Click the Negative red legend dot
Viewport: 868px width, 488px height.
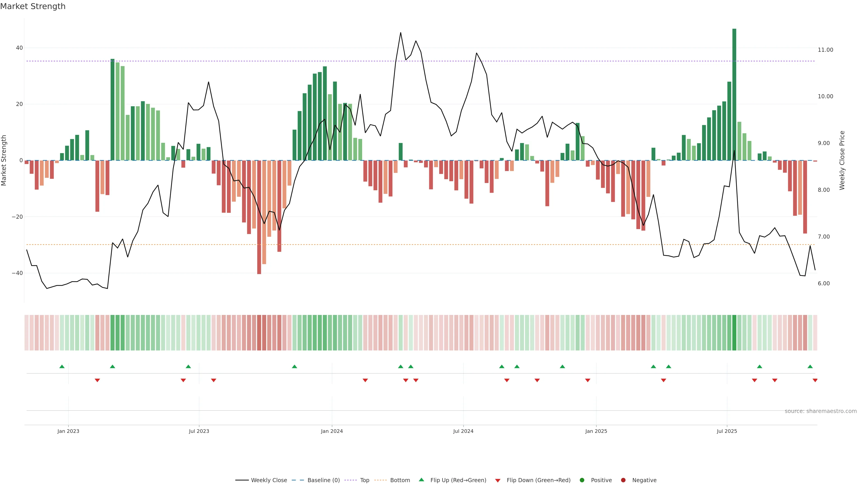[623, 480]
